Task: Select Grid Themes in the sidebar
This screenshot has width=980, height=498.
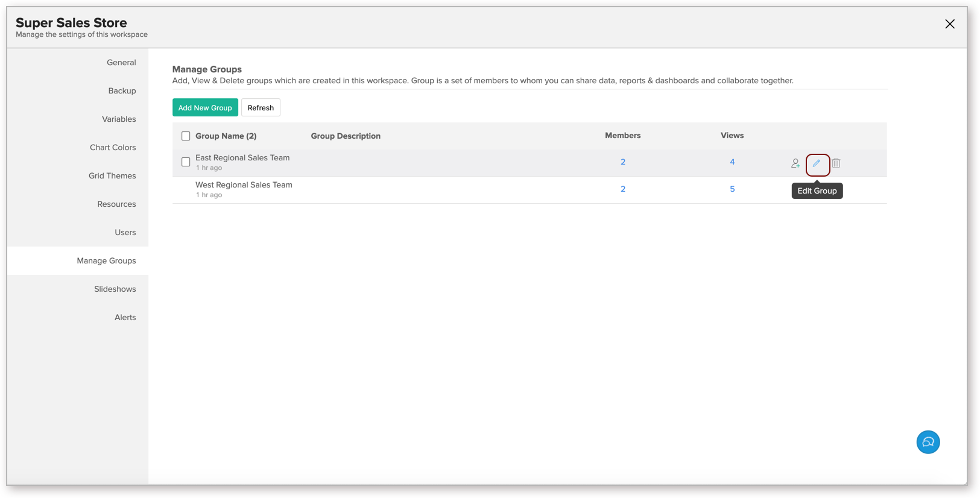Action: click(112, 176)
